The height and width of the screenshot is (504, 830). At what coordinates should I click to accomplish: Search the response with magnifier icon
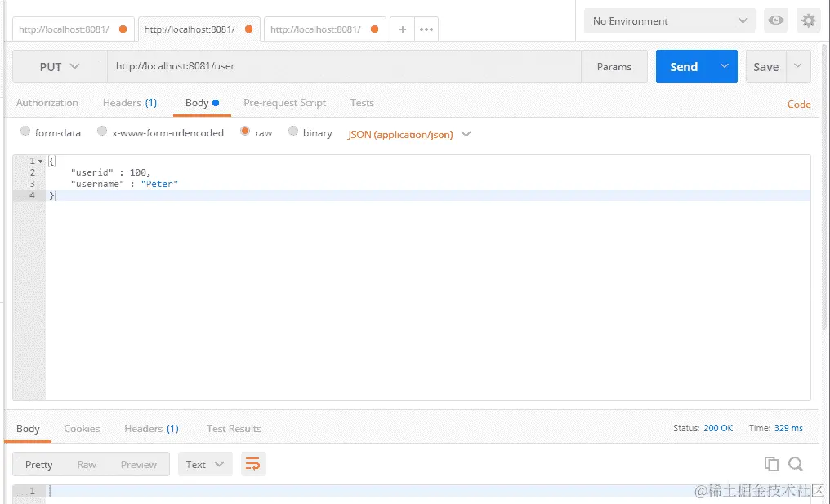pos(795,464)
